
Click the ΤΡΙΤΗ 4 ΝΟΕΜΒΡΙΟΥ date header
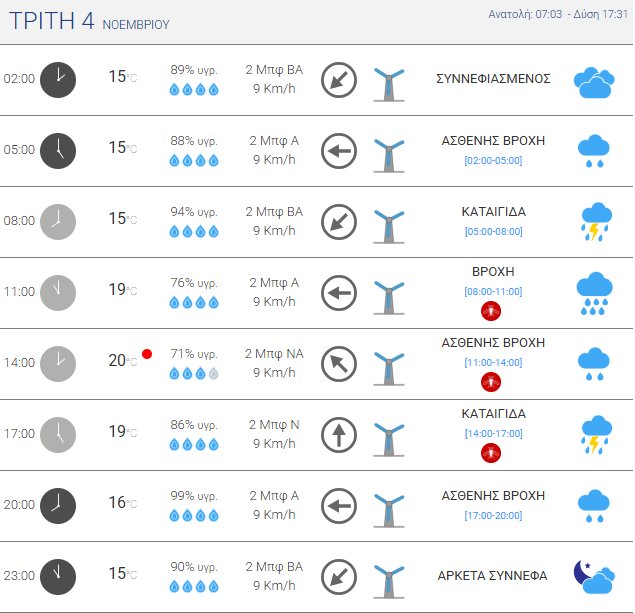[x=89, y=21]
